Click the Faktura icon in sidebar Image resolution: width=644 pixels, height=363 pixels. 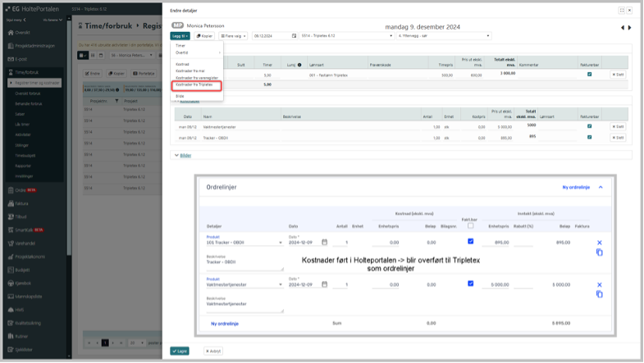[x=11, y=202]
